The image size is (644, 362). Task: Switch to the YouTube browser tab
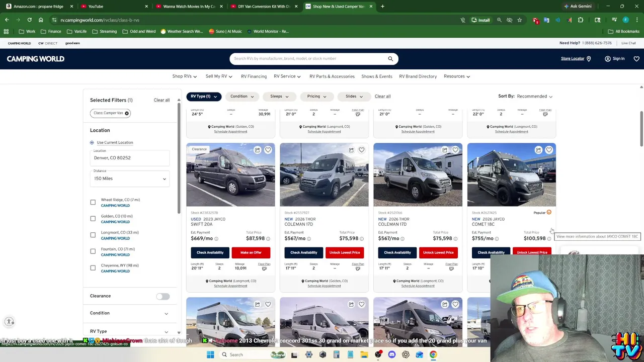pos(113,7)
